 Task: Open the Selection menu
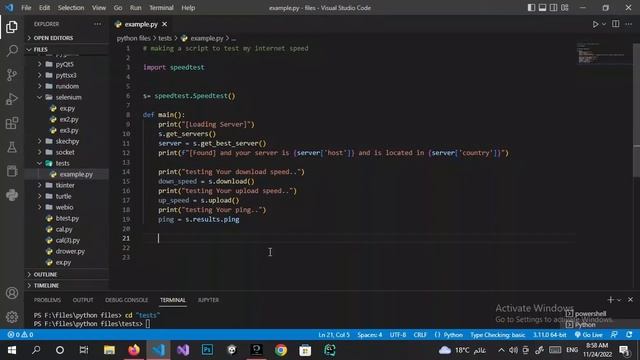(x=71, y=8)
